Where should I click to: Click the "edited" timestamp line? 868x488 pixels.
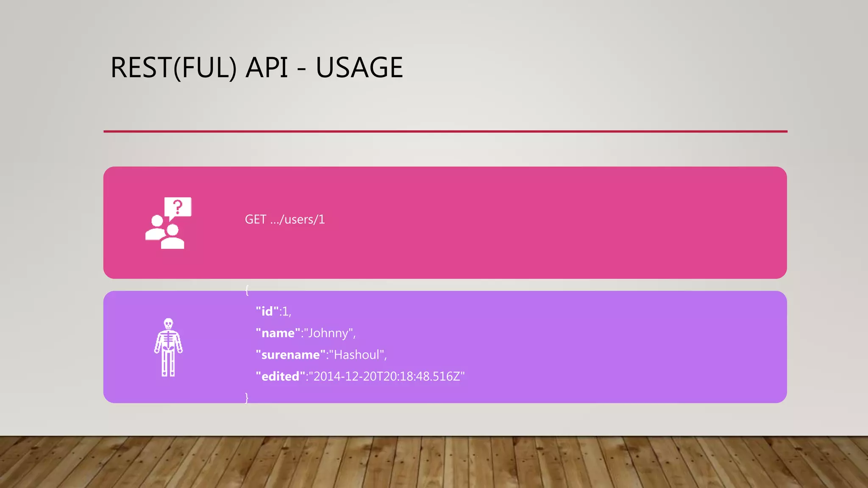(360, 376)
